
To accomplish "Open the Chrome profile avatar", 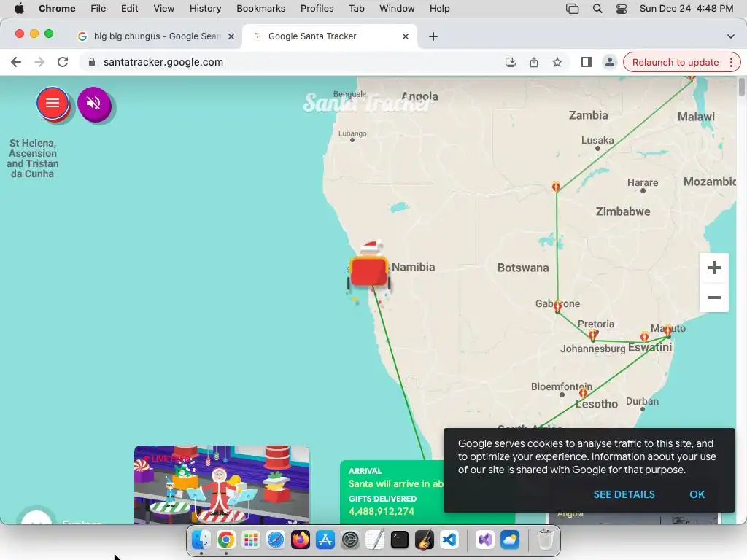I will 609,62.
